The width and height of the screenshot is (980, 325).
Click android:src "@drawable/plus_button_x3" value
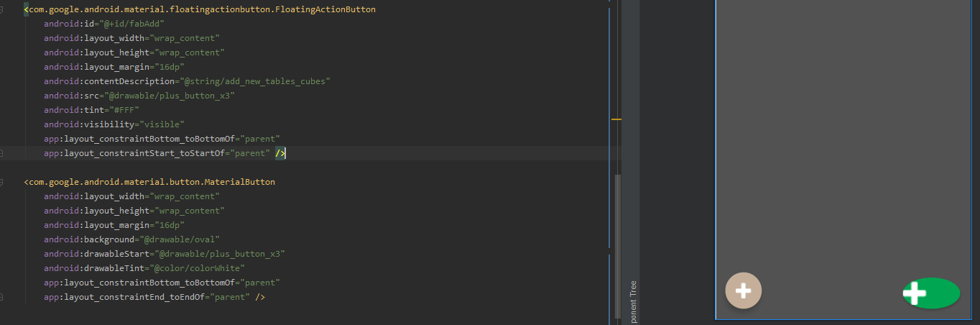point(169,96)
